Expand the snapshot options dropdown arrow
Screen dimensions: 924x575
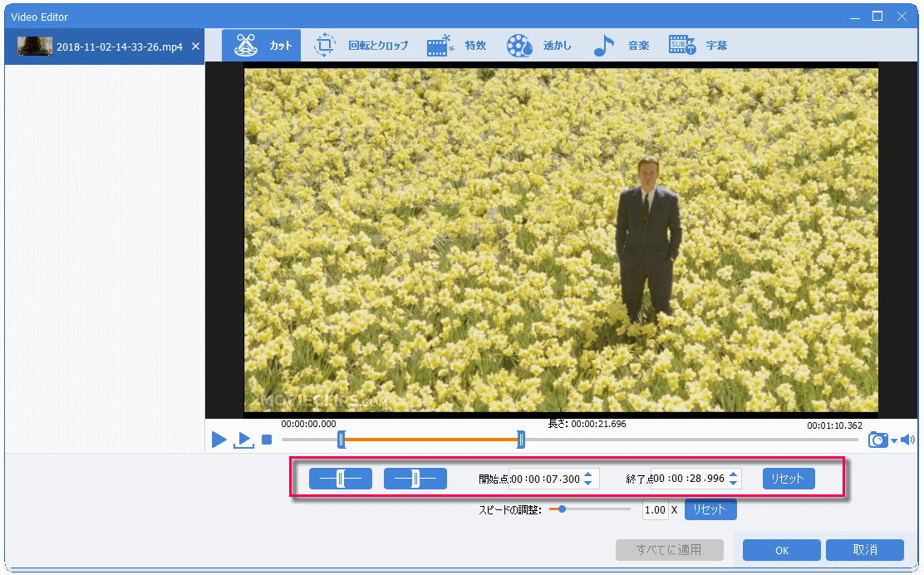click(894, 440)
